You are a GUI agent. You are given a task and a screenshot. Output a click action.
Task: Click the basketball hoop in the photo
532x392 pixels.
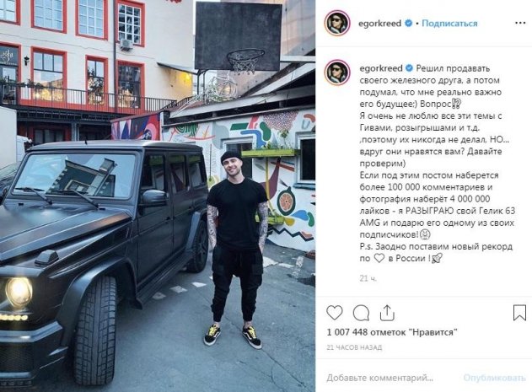tap(245, 61)
